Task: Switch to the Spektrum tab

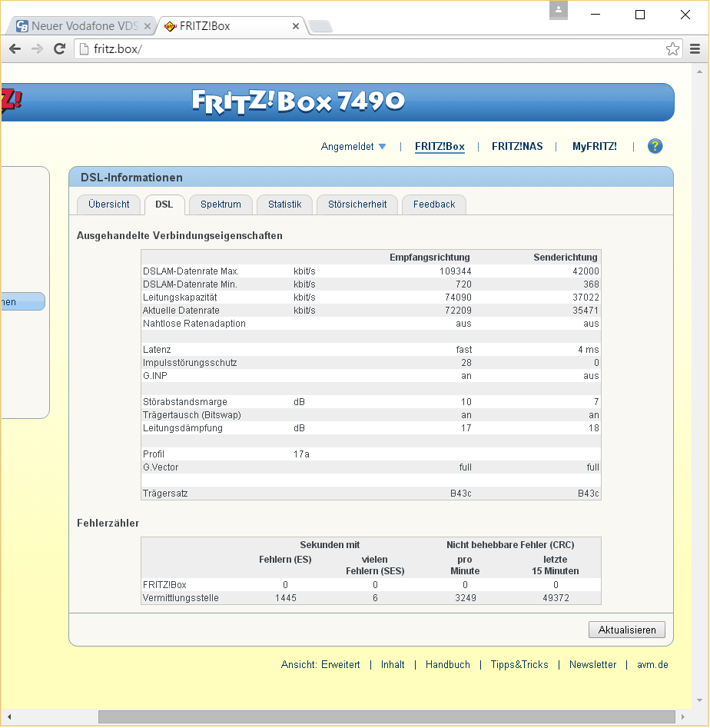Action: (x=221, y=204)
